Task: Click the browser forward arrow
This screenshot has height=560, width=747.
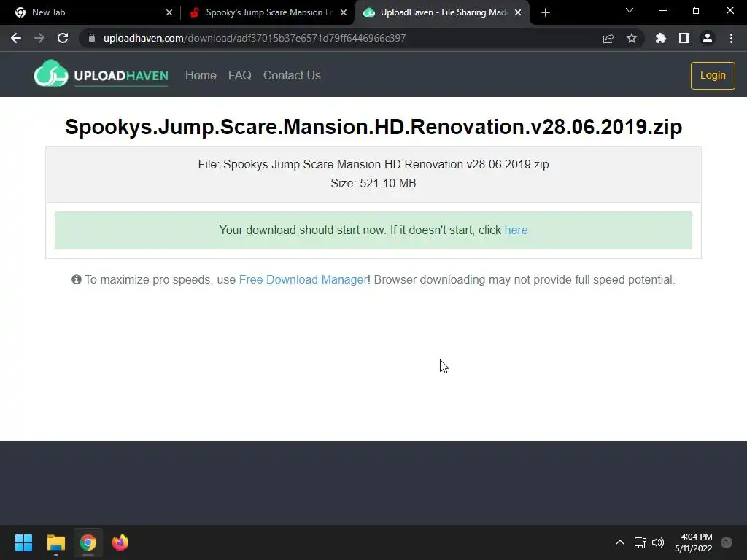Action: click(39, 38)
